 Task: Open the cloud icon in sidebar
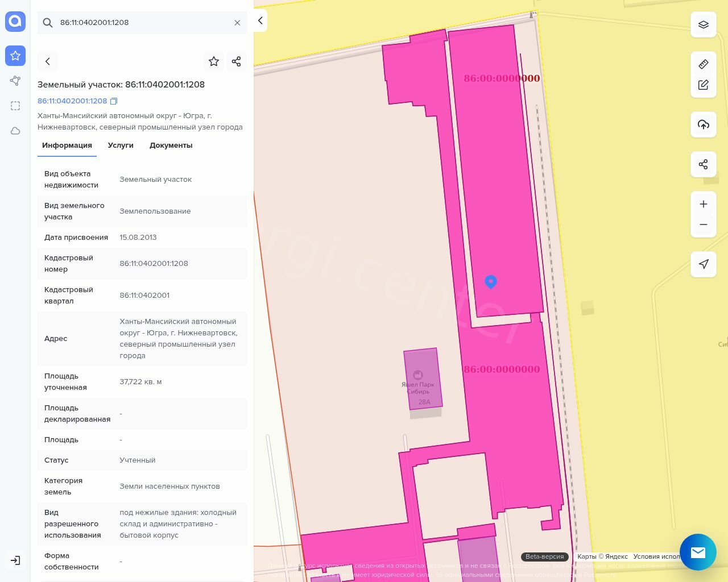(x=15, y=131)
